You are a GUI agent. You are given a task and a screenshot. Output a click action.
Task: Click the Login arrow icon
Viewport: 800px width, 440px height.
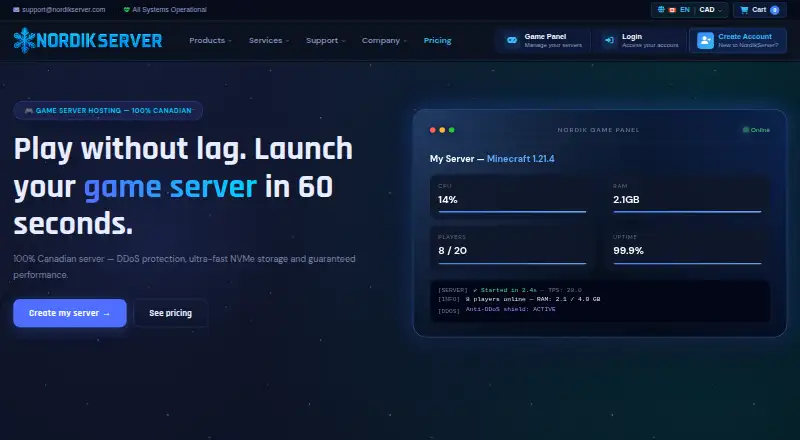[x=609, y=40]
